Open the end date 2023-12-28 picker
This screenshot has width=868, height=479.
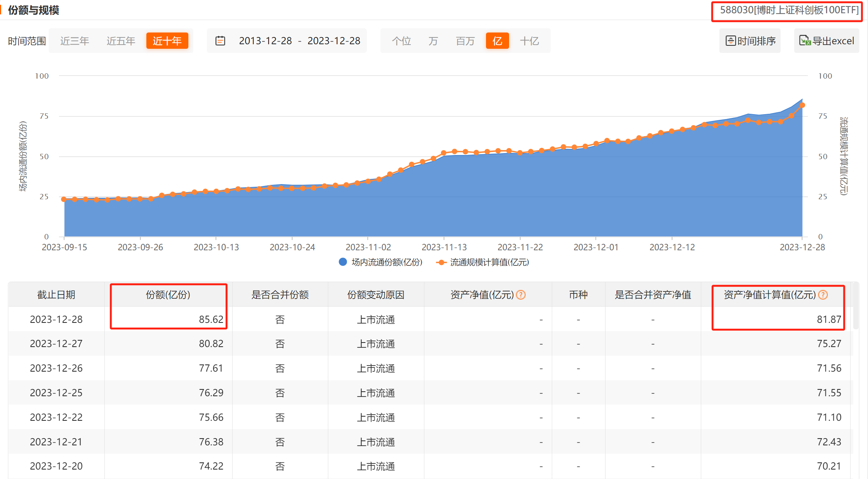(x=334, y=41)
